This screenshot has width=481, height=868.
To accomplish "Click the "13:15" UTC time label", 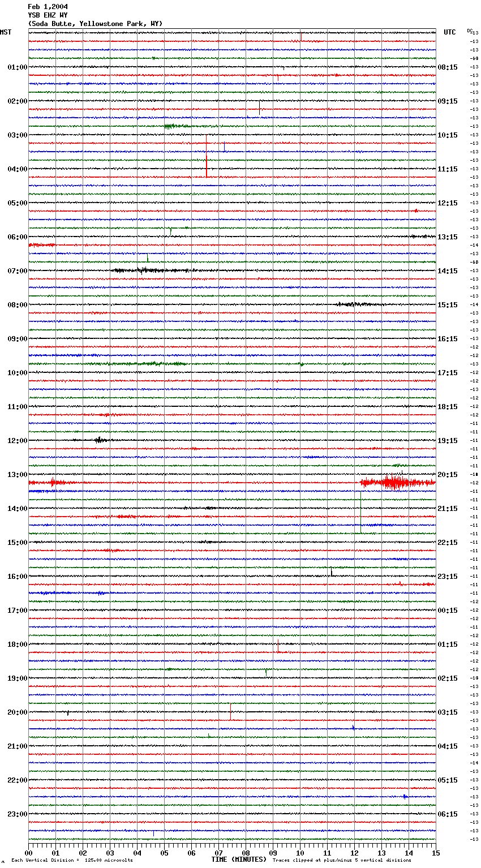I will click(x=448, y=237).
